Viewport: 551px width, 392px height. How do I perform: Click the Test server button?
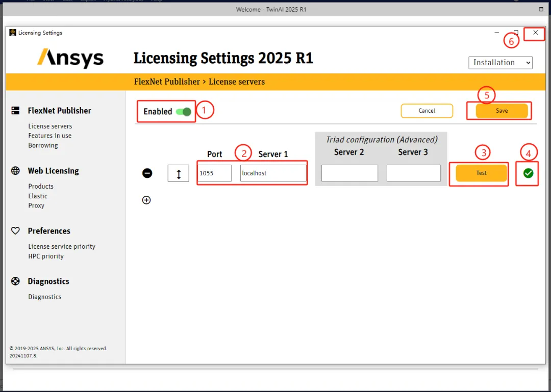[482, 173]
